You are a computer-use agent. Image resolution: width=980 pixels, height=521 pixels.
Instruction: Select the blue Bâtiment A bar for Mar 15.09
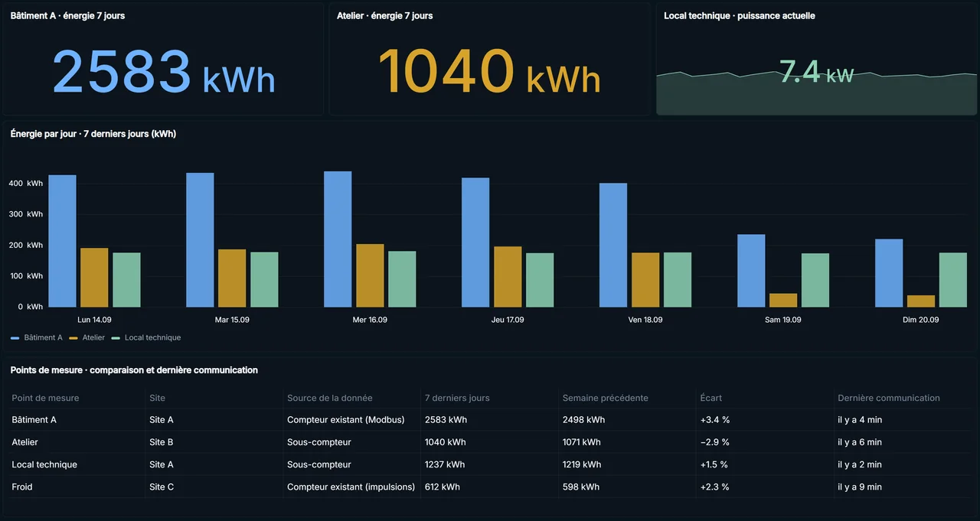pyautogui.click(x=200, y=240)
